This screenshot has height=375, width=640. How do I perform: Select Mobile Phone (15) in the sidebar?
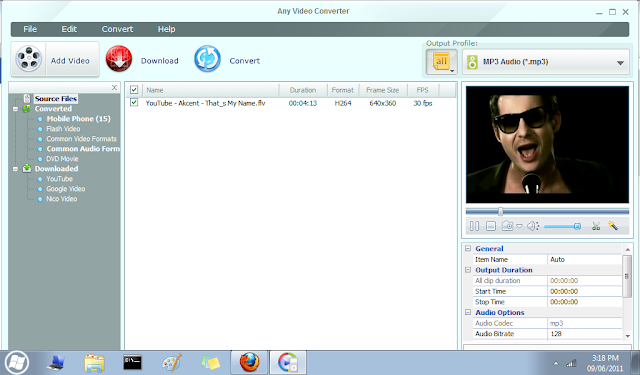point(78,119)
